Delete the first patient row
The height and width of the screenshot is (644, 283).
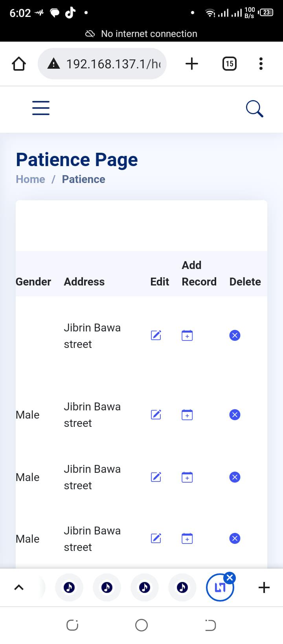click(235, 335)
